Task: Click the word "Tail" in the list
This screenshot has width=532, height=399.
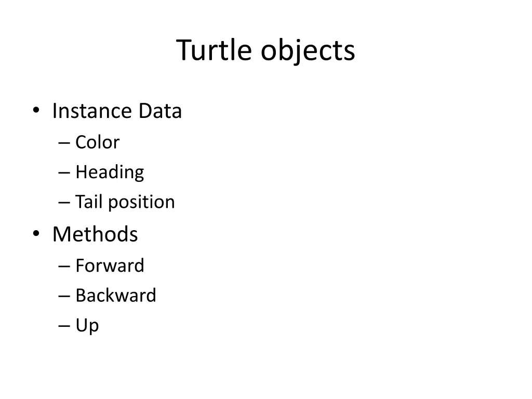Action: [88, 202]
